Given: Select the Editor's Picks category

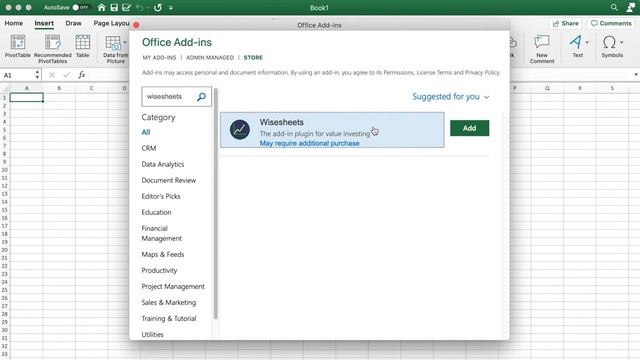Looking at the screenshot, I should (x=161, y=196).
